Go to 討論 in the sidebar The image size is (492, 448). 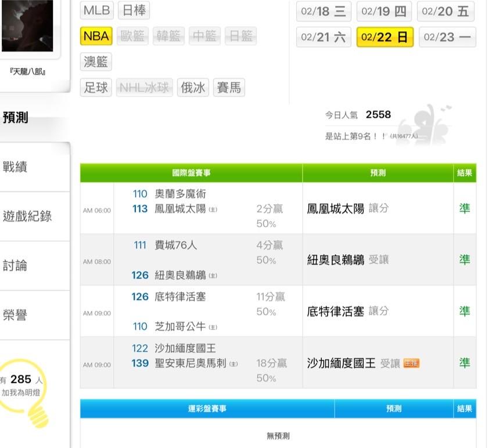coord(16,266)
